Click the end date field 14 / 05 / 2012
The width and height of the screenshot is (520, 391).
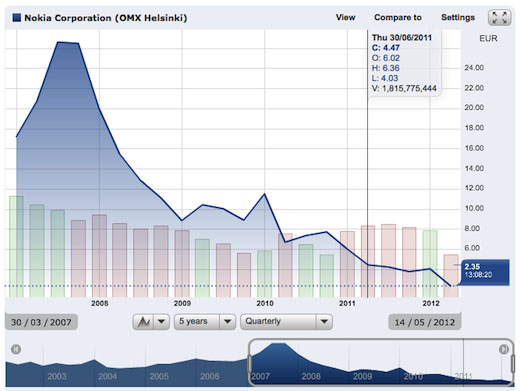point(425,322)
